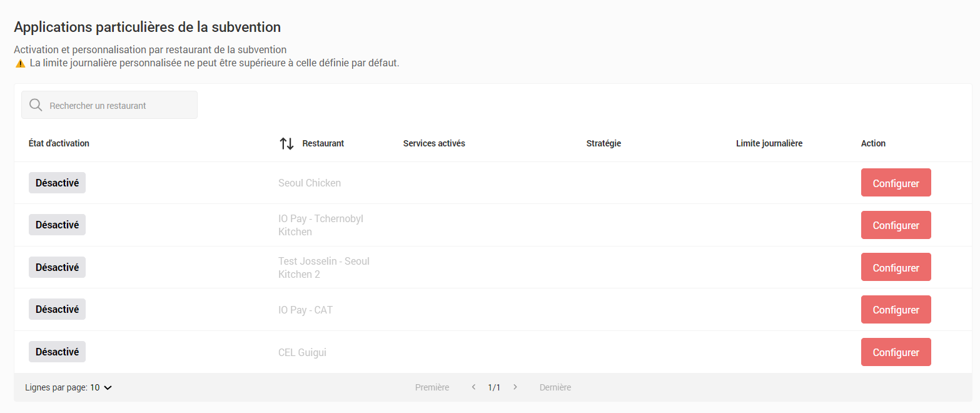
Task: Configure the CEL Guigui restaurant
Action: pos(896,352)
